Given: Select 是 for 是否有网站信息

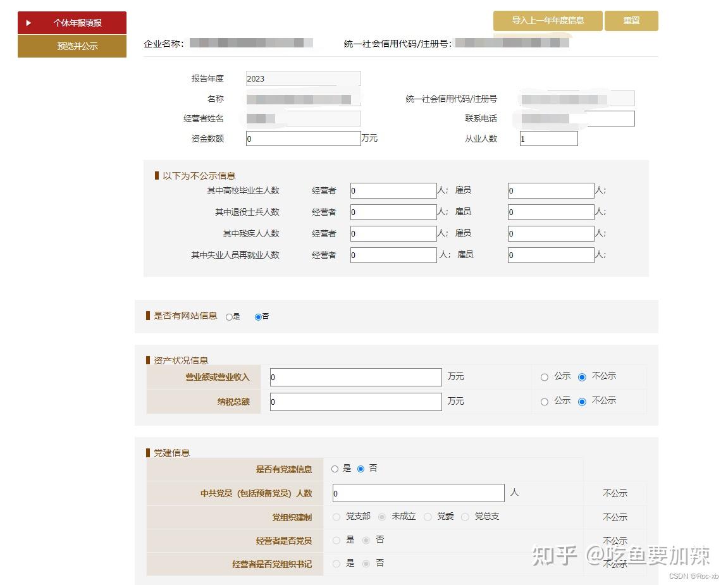Looking at the screenshot, I should 228,316.
